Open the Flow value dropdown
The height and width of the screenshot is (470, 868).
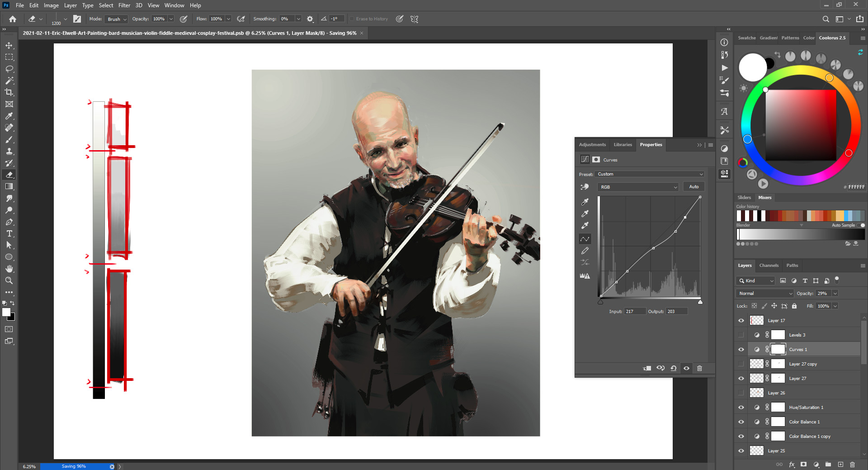coord(228,19)
